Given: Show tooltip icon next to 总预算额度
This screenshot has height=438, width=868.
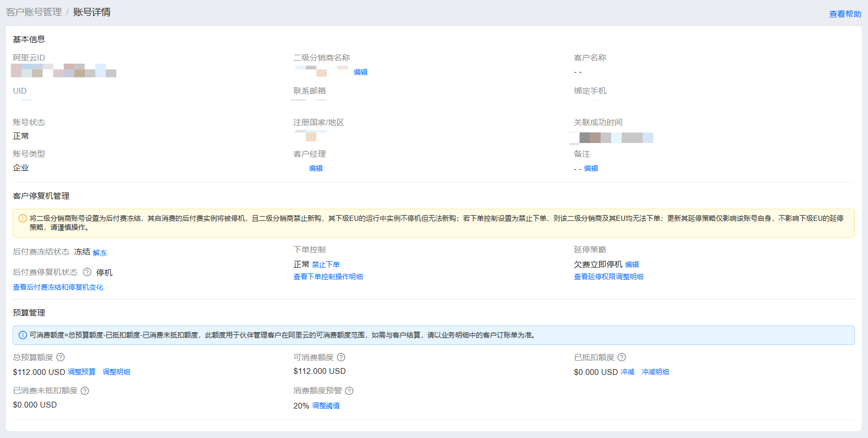Looking at the screenshot, I should [x=61, y=358].
